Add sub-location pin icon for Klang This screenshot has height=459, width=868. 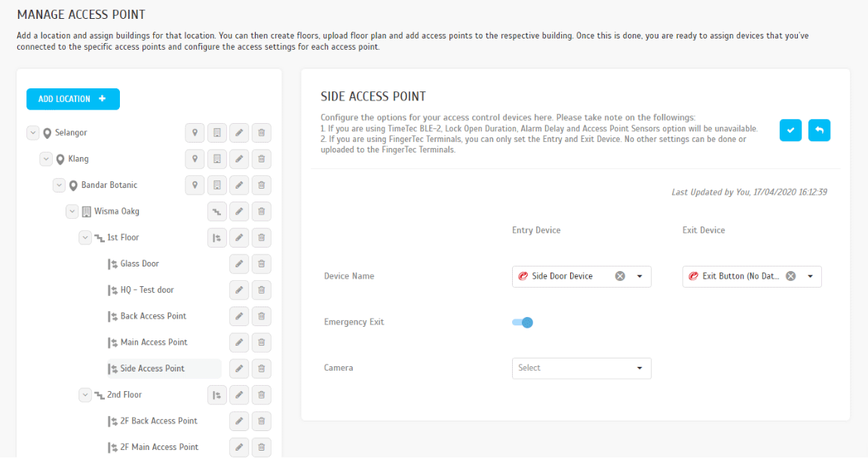(x=195, y=159)
